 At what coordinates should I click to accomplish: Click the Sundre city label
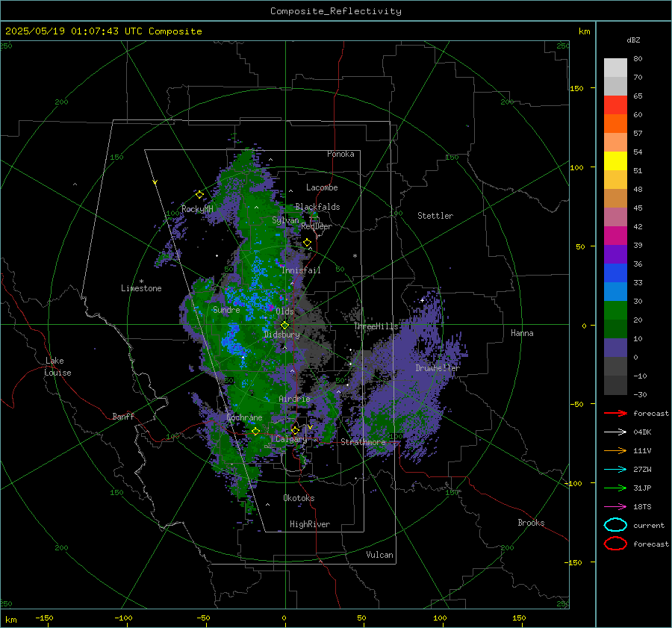(226, 309)
